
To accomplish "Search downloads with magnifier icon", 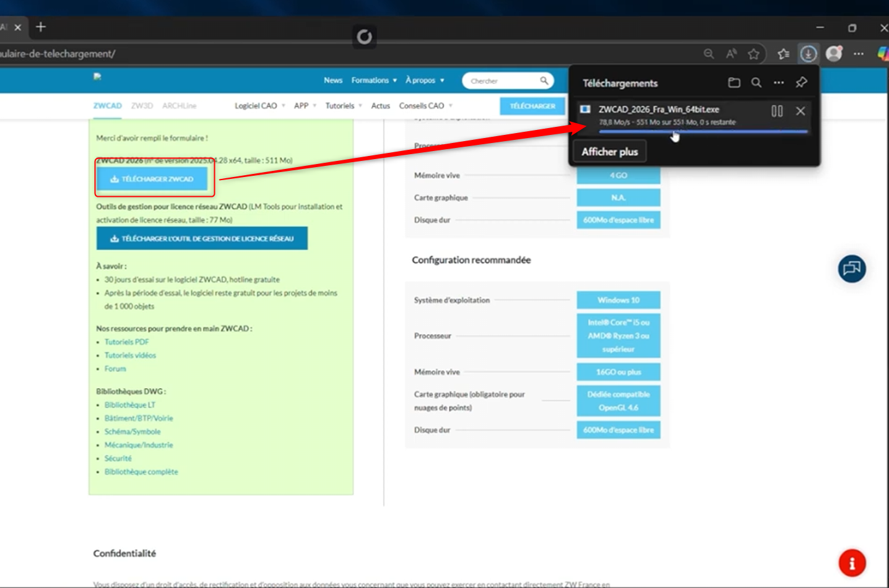I will point(756,83).
